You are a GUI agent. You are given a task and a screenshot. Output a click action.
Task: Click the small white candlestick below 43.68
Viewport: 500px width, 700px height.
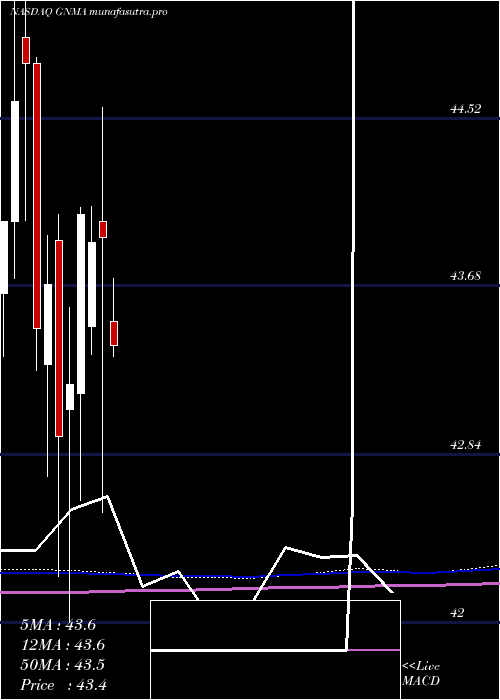pyautogui.click(x=70, y=396)
